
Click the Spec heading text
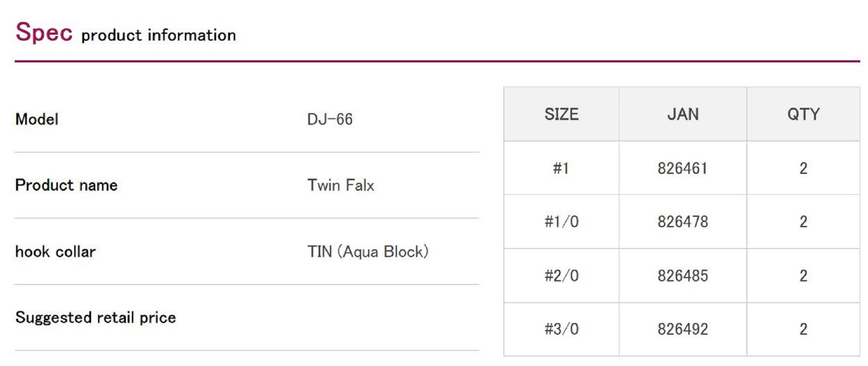click(x=44, y=33)
